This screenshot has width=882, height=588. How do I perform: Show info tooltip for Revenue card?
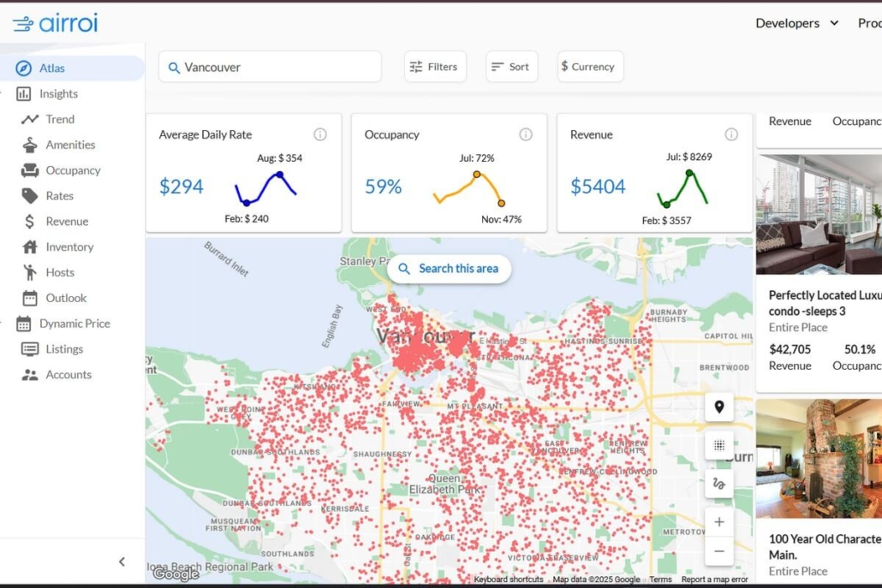(x=731, y=134)
